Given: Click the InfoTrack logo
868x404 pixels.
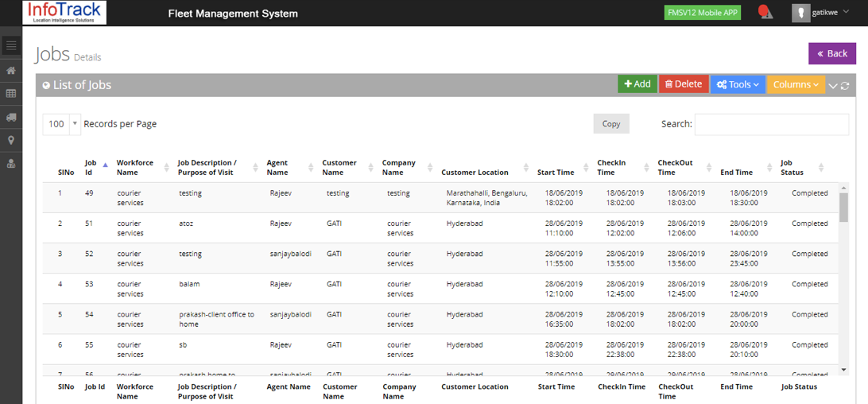Looking at the screenshot, I should pos(64,13).
